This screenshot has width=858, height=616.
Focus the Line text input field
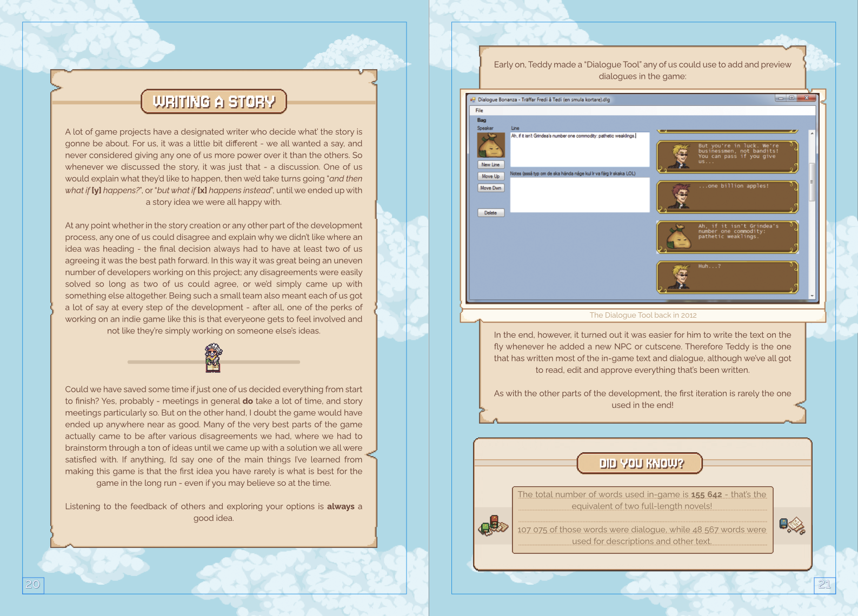(x=580, y=150)
